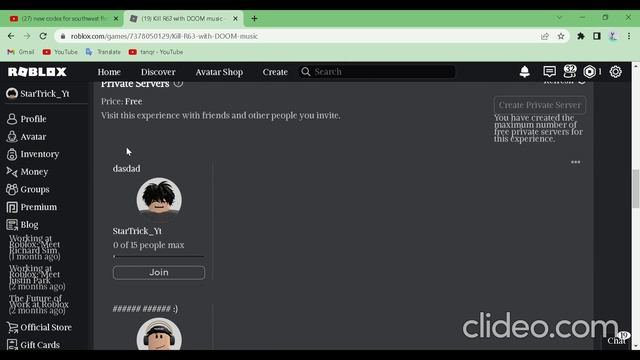Open the YouTube bookmark

pyautogui.click(x=60, y=52)
